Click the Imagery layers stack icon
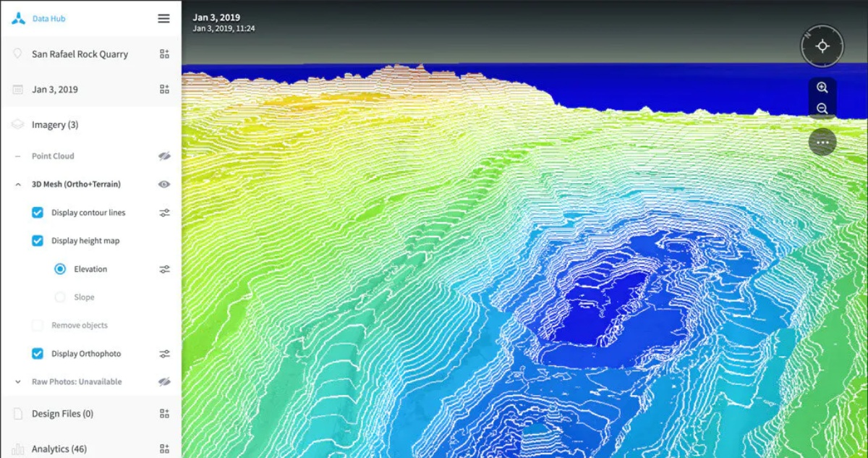The width and height of the screenshot is (868, 458). pyautogui.click(x=17, y=124)
